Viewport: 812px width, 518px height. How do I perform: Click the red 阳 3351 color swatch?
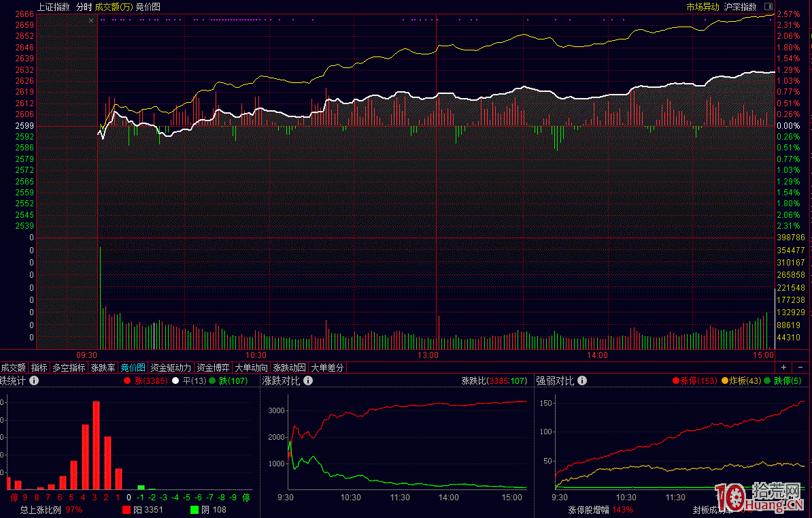(126, 510)
